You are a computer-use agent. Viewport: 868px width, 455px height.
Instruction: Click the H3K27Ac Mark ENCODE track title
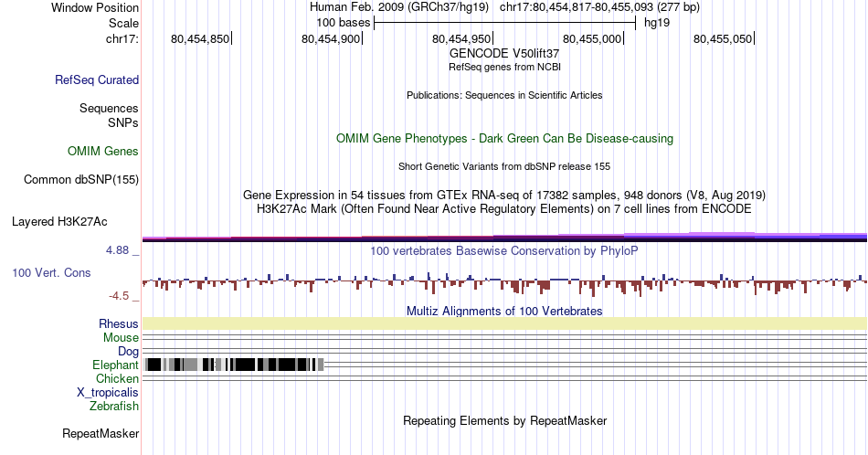[x=504, y=208]
